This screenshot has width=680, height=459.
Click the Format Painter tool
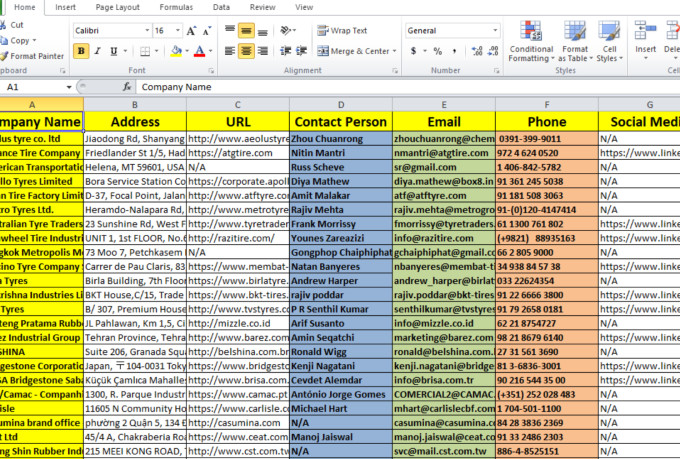36,56
